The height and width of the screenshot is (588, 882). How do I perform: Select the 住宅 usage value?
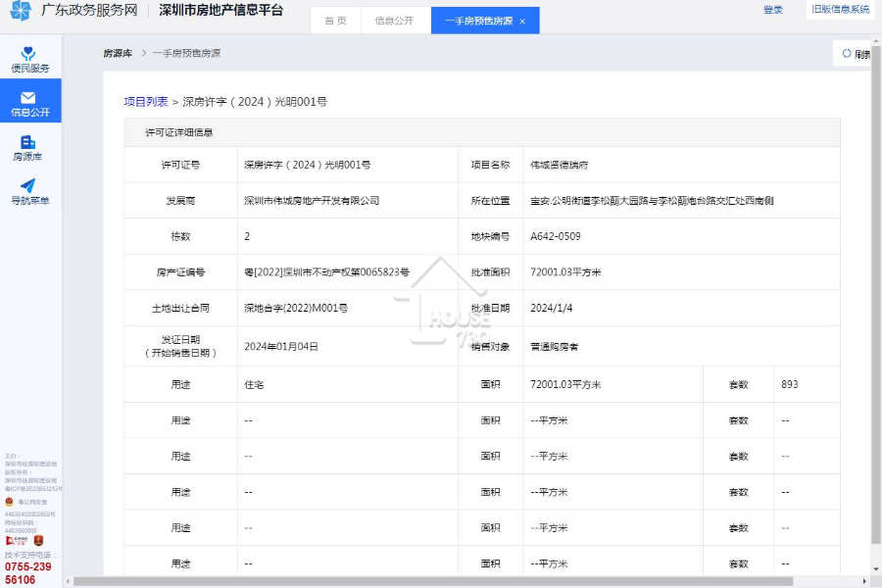[x=254, y=385]
